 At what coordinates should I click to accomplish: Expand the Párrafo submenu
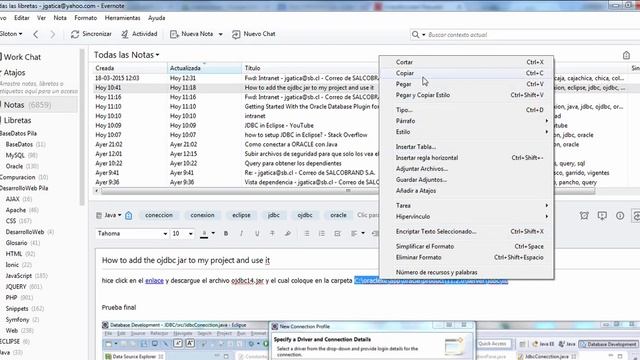[467, 121]
